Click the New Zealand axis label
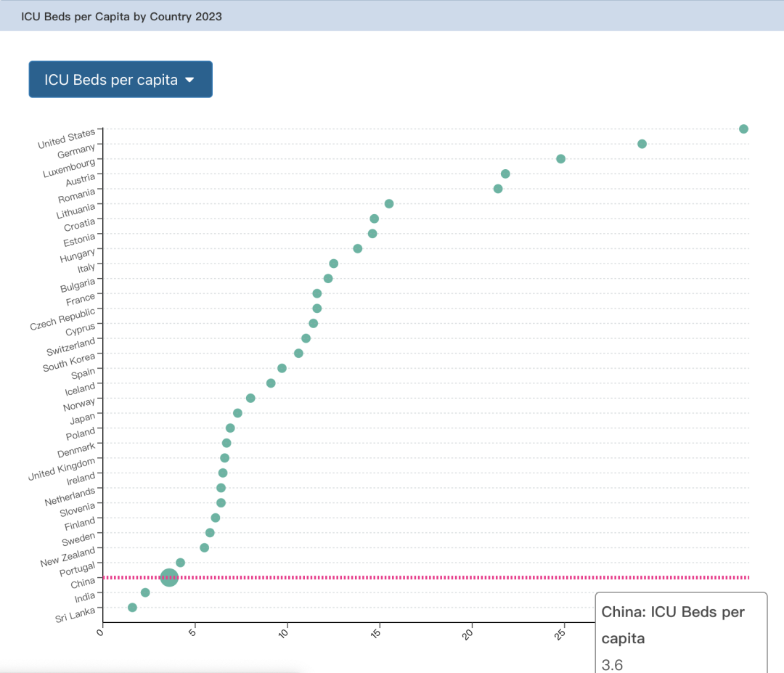Viewport: 784px width, 673px height. coord(68,557)
